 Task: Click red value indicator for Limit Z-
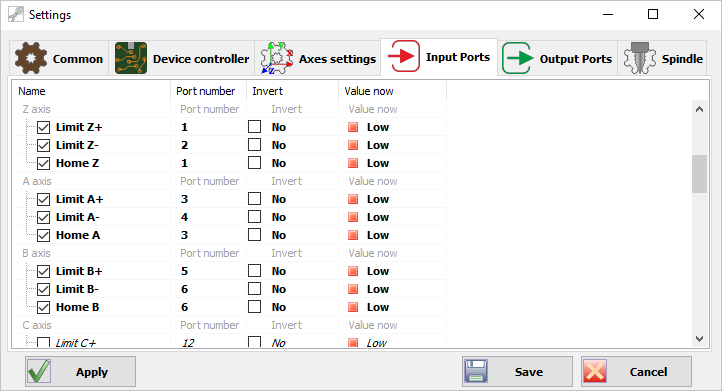(353, 145)
